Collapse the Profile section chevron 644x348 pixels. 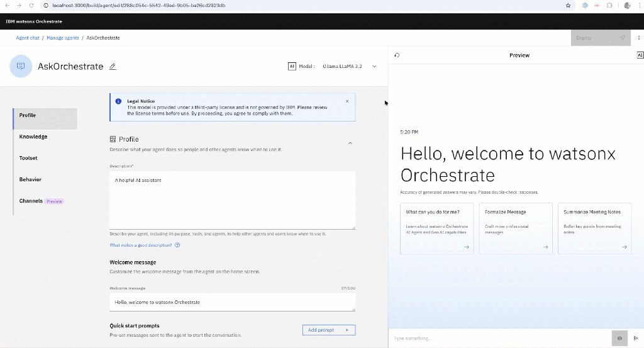[350, 143]
